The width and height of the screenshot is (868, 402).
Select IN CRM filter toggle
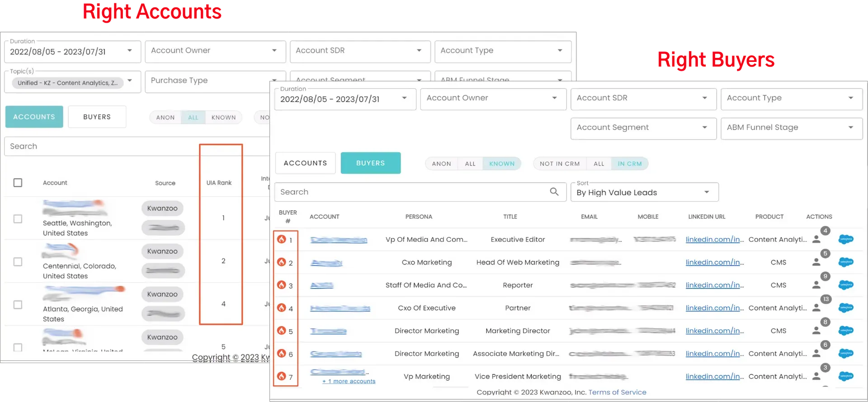pyautogui.click(x=629, y=164)
